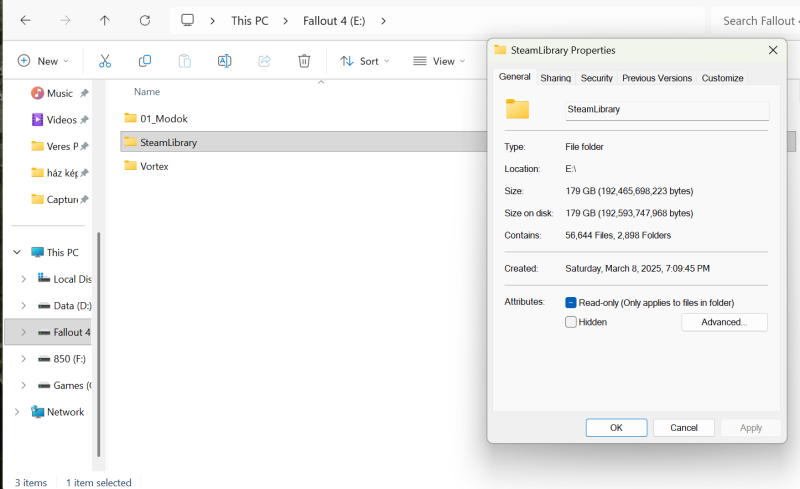Switch to the General tab
The width and height of the screenshot is (800, 489).
pyautogui.click(x=514, y=77)
